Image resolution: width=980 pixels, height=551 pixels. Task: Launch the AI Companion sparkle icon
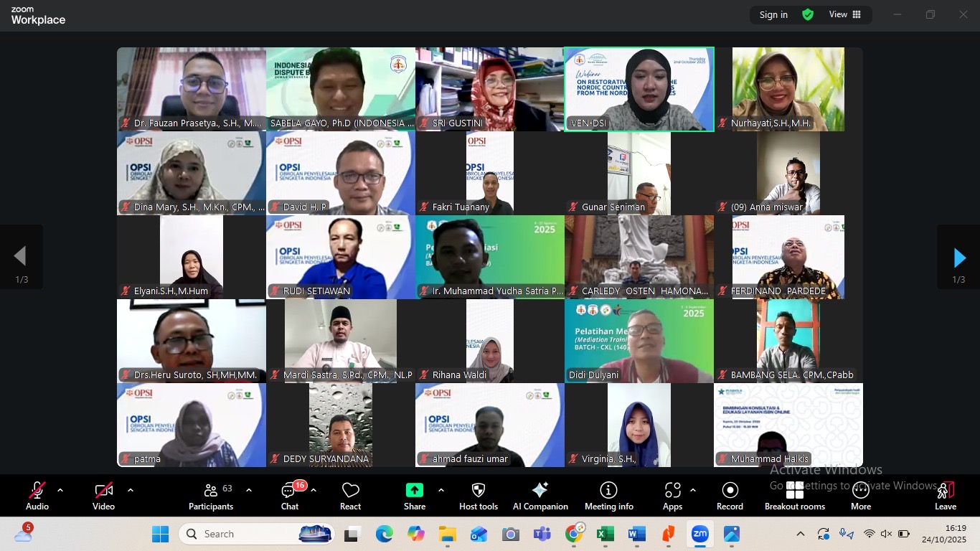pos(540,496)
